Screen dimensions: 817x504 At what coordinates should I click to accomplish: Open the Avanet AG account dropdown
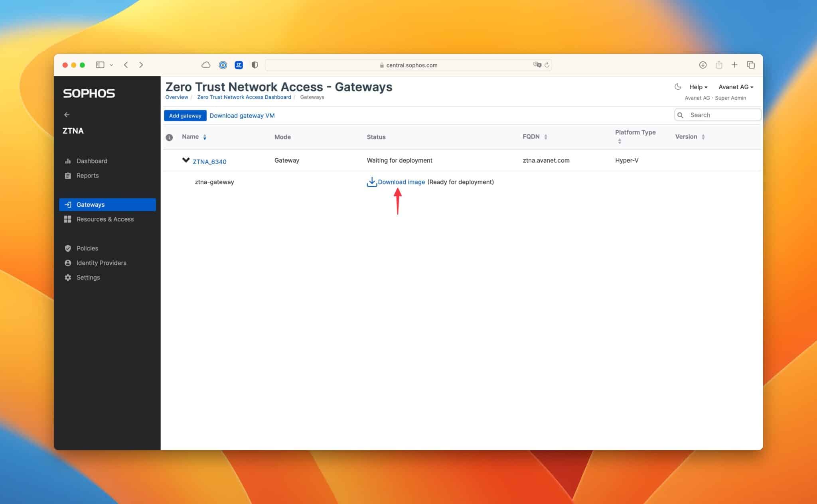click(x=736, y=87)
